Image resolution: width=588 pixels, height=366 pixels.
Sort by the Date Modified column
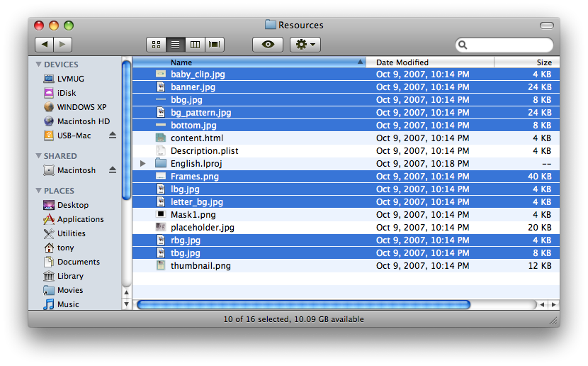(x=430, y=62)
